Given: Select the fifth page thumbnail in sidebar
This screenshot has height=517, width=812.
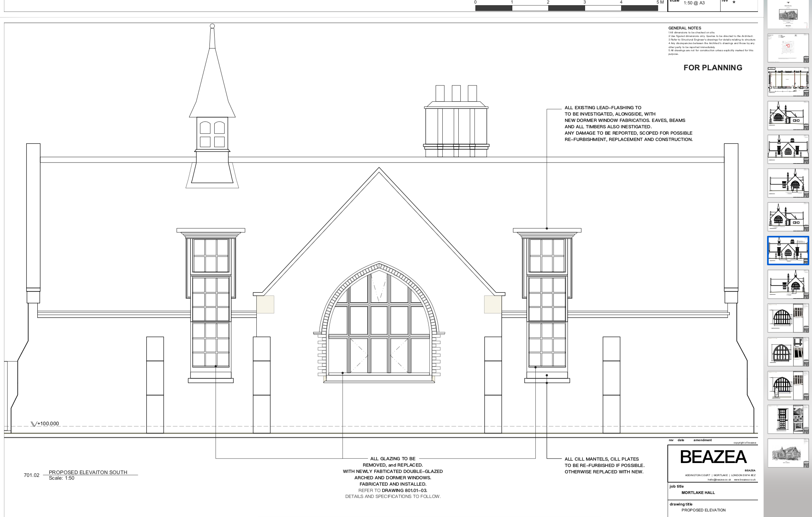Looking at the screenshot, I should pos(788,149).
